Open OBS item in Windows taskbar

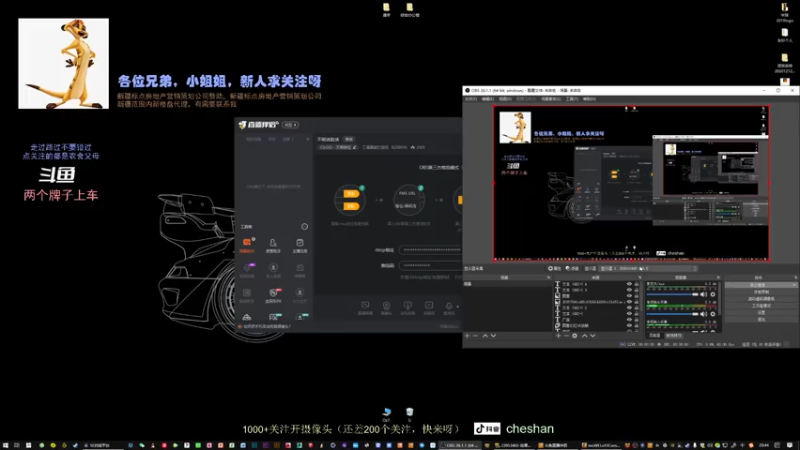(x=460, y=445)
